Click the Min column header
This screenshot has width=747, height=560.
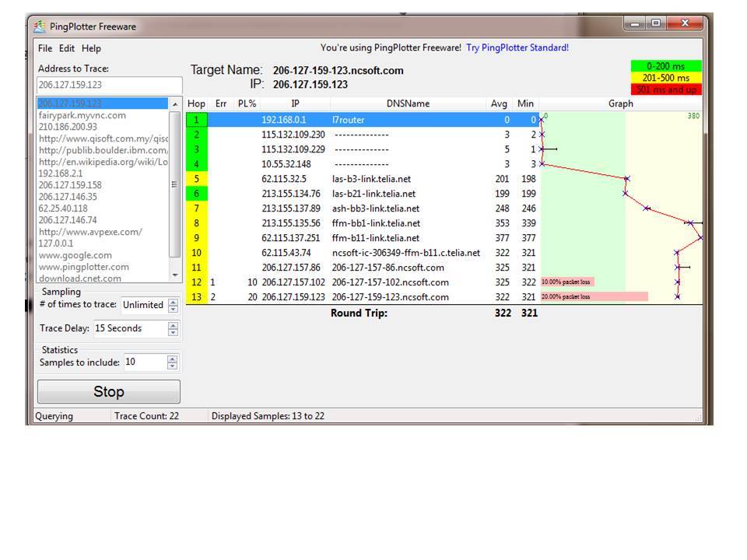pyautogui.click(x=525, y=103)
